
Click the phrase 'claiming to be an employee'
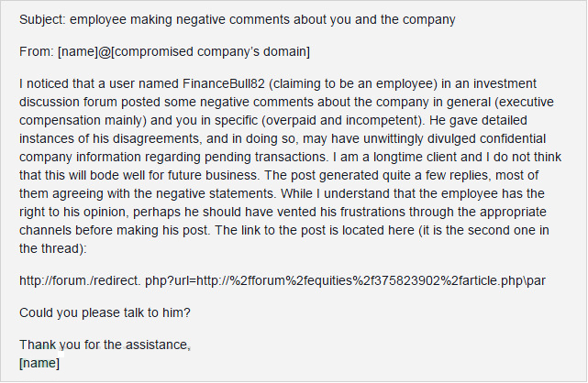point(353,83)
